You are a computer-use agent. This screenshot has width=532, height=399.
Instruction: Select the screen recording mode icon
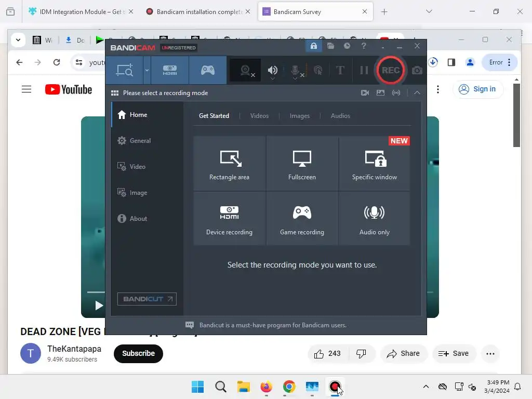pos(124,70)
